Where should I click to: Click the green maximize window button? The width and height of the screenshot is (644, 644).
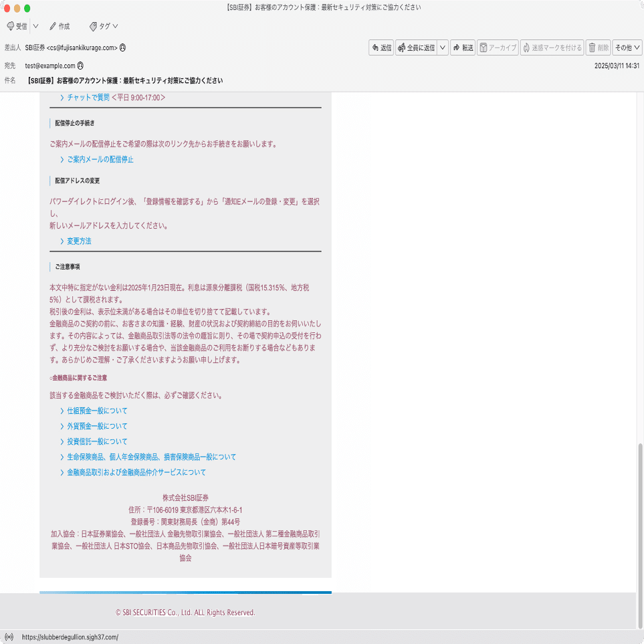27,8
